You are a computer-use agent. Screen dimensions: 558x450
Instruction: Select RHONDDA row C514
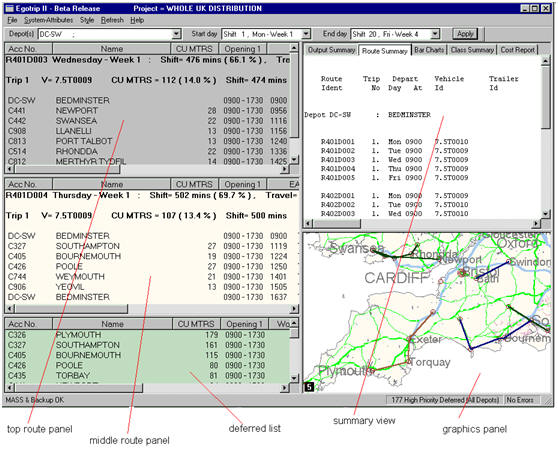(147, 152)
